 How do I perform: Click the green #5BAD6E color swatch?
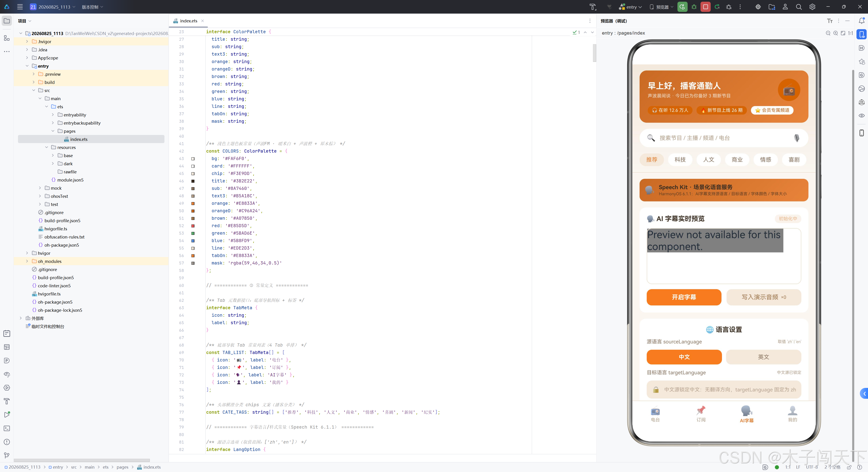tap(193, 233)
